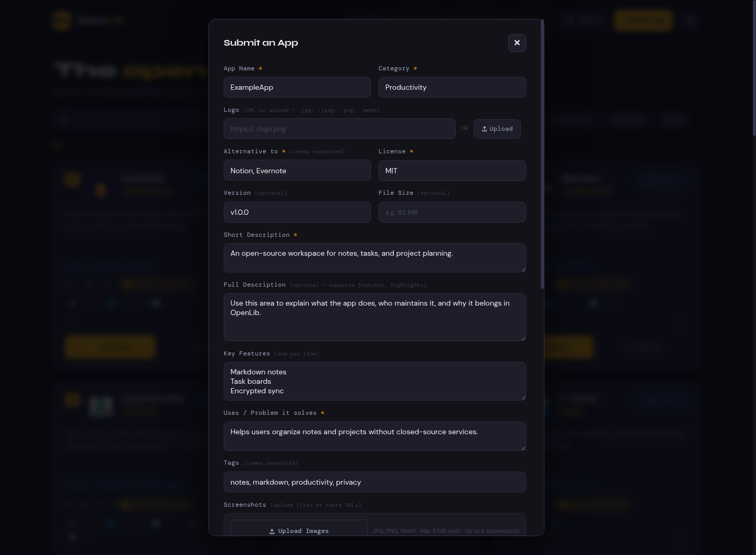
Task: Click the Alternative to field with Notion, Evernote
Action: pos(297,171)
